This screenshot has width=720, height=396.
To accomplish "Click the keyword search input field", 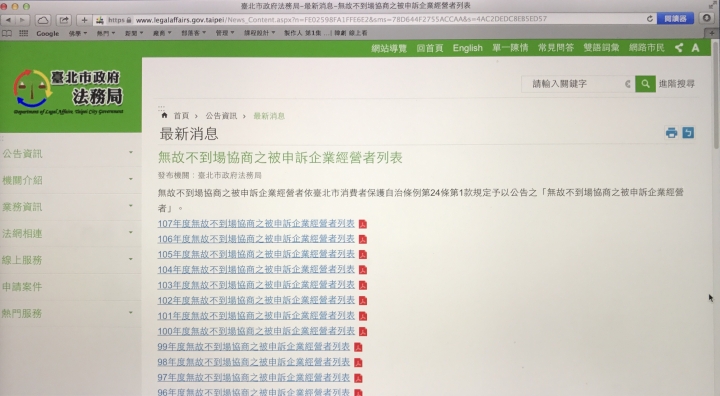I will [578, 84].
